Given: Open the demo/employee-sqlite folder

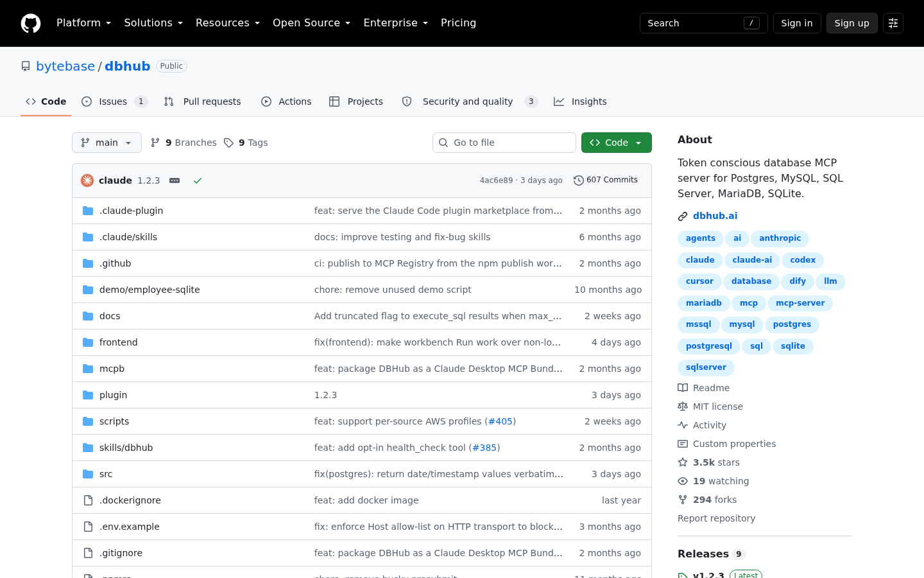Looking at the screenshot, I should pos(150,290).
